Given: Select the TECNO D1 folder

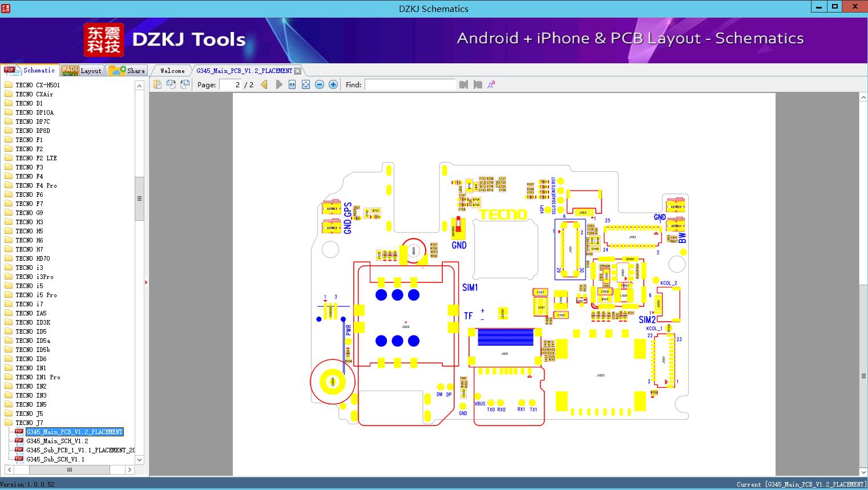Looking at the screenshot, I should tap(29, 103).
